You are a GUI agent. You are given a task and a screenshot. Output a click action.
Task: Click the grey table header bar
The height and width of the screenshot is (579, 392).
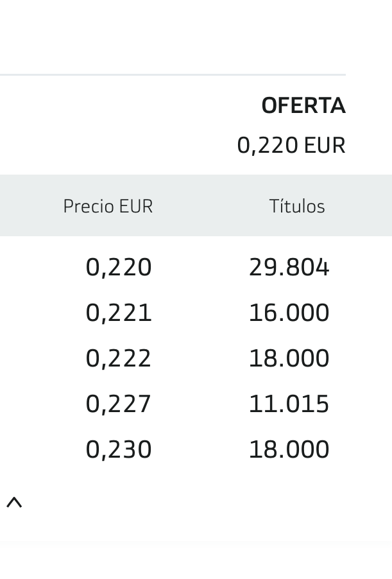coord(196,205)
